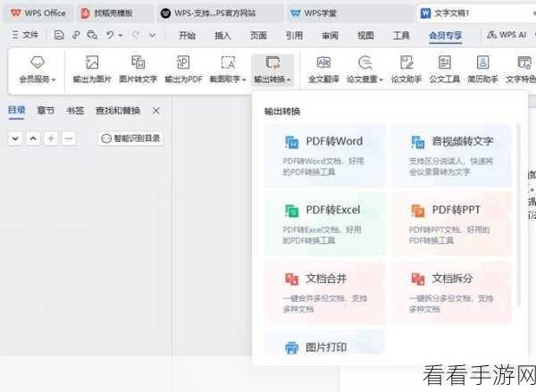The width and height of the screenshot is (536, 392).
Task: Select the 书签 navigation tab
Action: click(75, 110)
